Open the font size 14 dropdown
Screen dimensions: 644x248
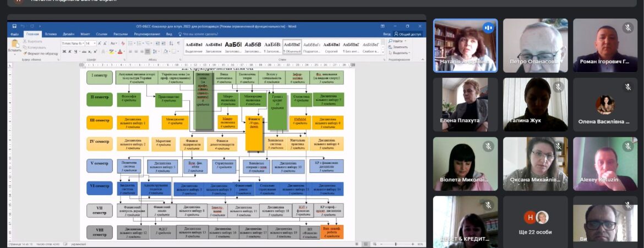click(x=95, y=44)
